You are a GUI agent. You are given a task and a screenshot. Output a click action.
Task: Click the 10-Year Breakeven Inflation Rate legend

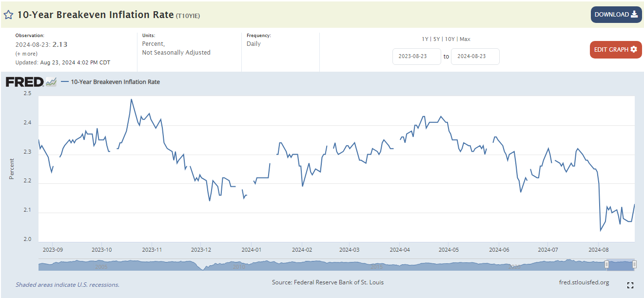[x=115, y=82]
